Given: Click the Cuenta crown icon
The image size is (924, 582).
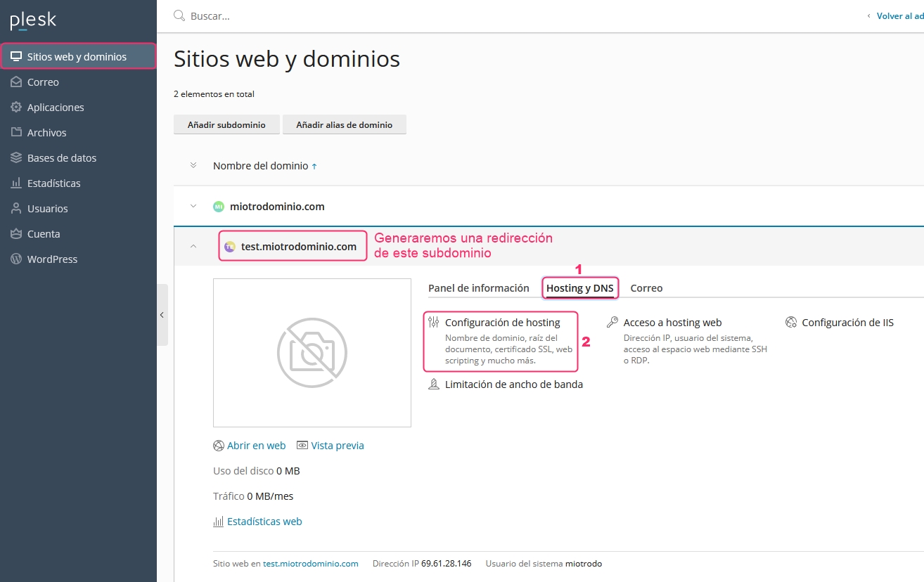Looking at the screenshot, I should pos(16,234).
